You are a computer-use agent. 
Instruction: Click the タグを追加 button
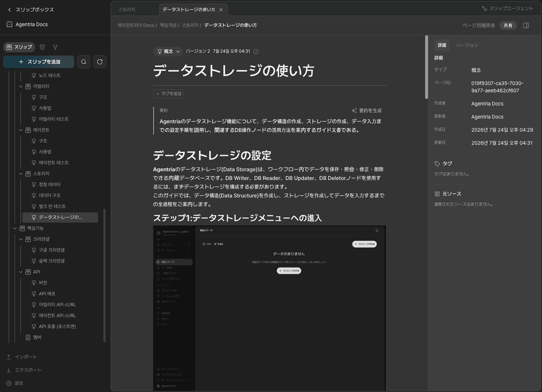click(169, 94)
